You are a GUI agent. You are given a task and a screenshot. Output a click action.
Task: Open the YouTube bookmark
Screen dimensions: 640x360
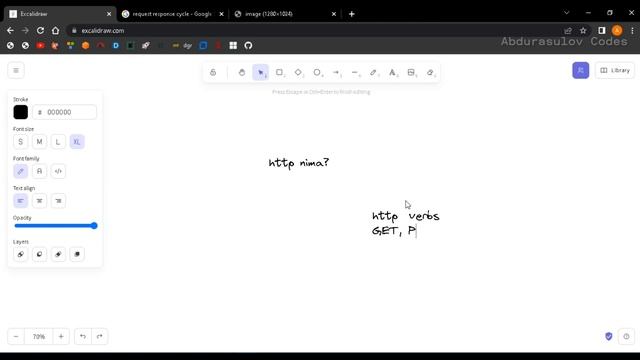click(40, 45)
